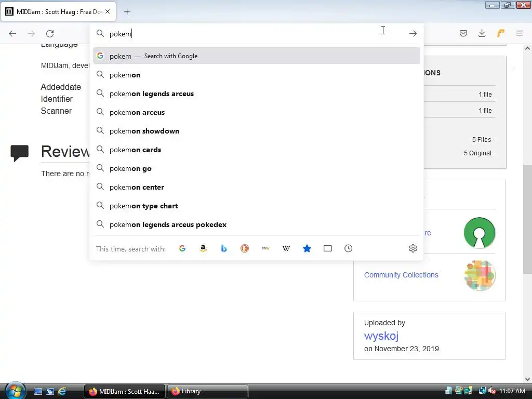Search in Bookmarks star icon
The width and height of the screenshot is (532, 399).
pos(307,248)
